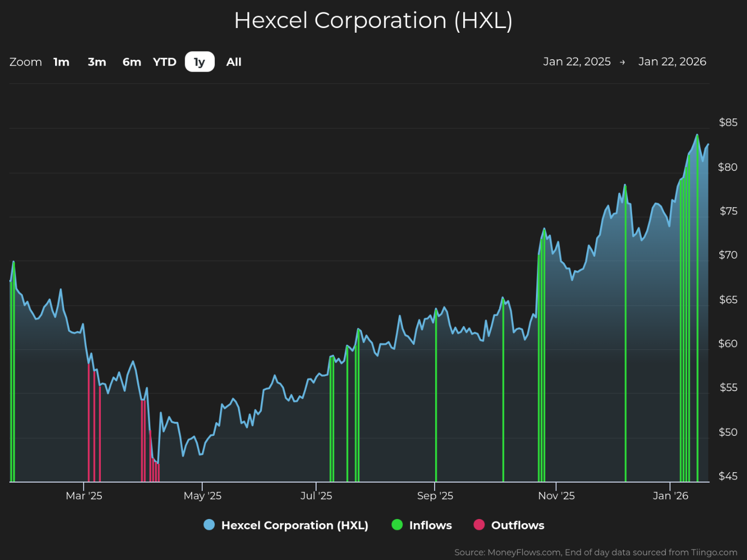Edit start date Jan 22, 2025
The height and width of the screenshot is (560, 747).
click(x=577, y=61)
